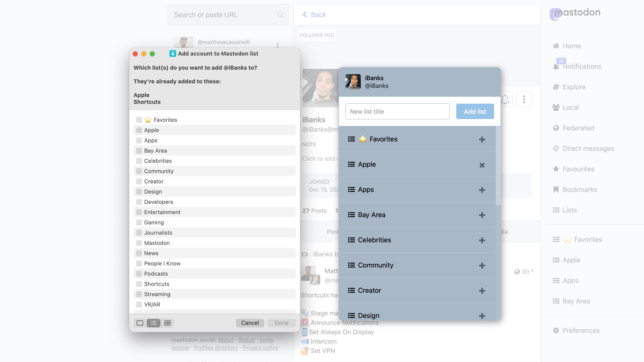Click the Explore hashtag icon
Screen dimensions: 644x362
coord(556,87)
